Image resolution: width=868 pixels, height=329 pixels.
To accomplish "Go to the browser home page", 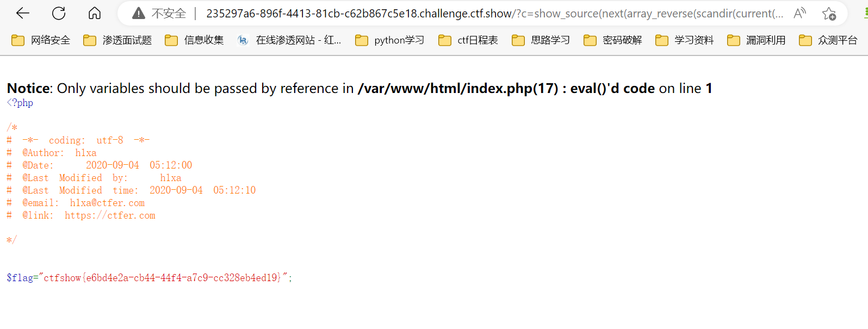I will pyautogui.click(x=95, y=13).
